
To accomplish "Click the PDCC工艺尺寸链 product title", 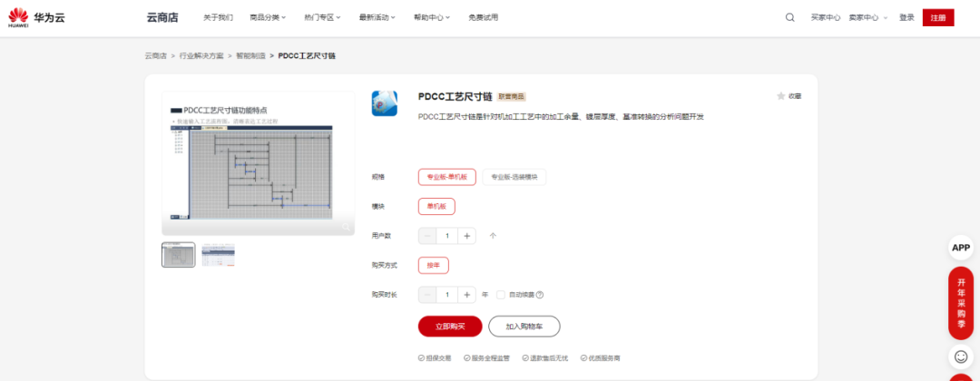I will coord(455,97).
